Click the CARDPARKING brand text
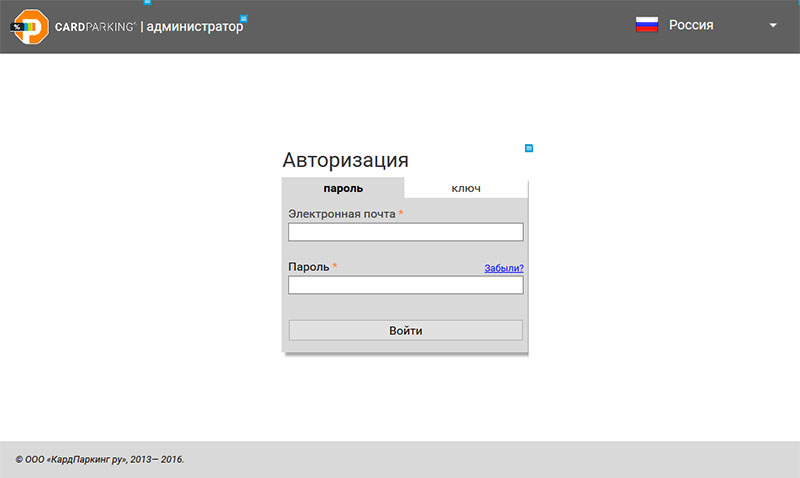The image size is (800, 478). click(x=95, y=27)
